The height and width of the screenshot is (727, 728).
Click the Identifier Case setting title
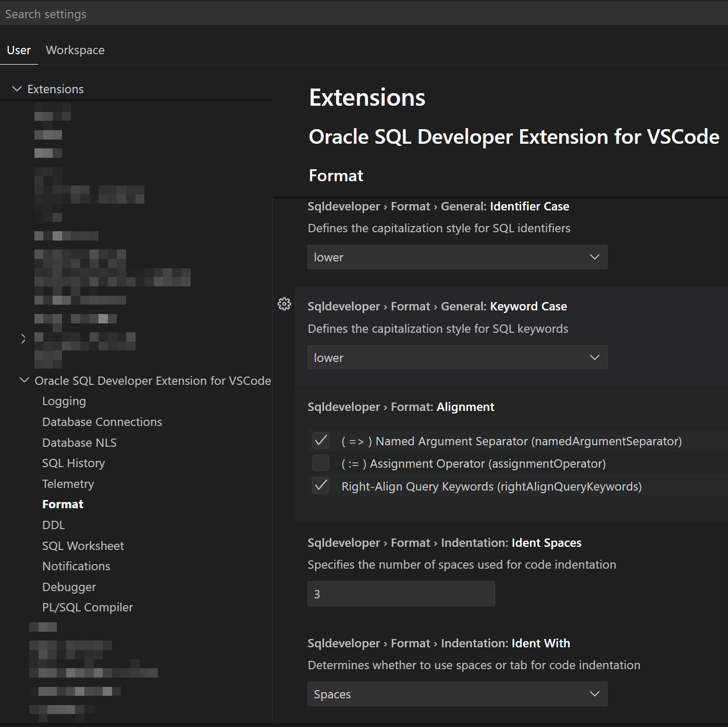[x=438, y=206]
